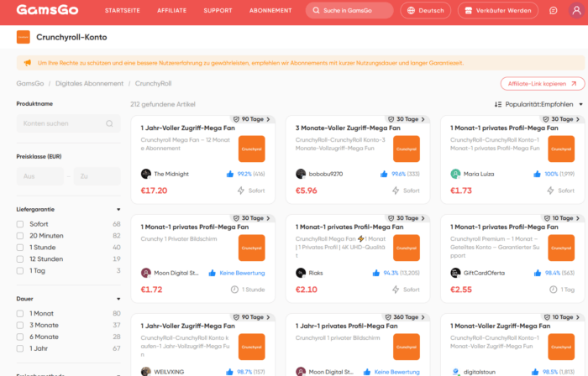Open seller avatar of bobobu9270

[x=301, y=174]
